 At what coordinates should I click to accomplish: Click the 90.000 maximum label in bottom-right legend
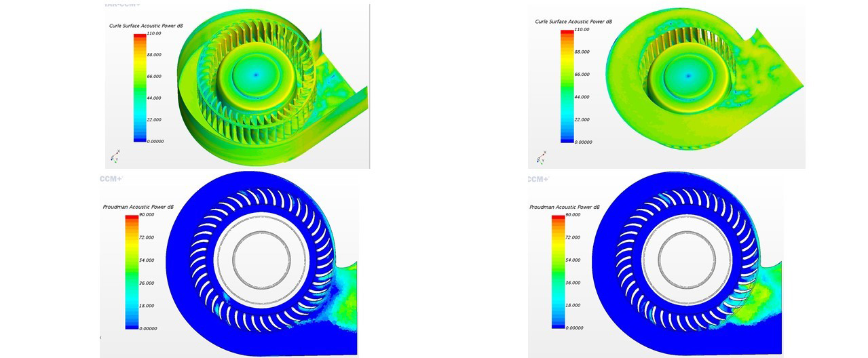(x=573, y=214)
